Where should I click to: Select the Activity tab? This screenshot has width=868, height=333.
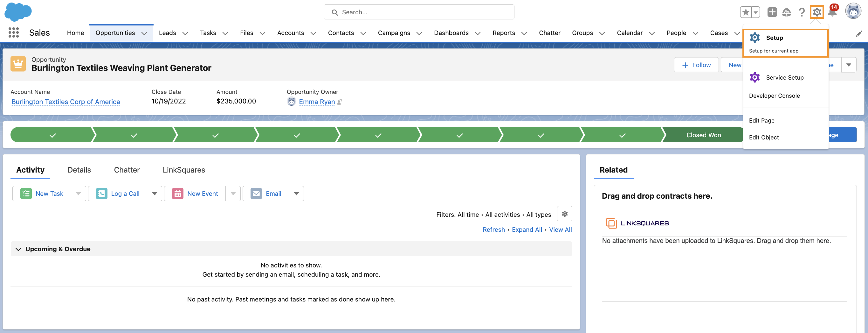click(x=30, y=170)
